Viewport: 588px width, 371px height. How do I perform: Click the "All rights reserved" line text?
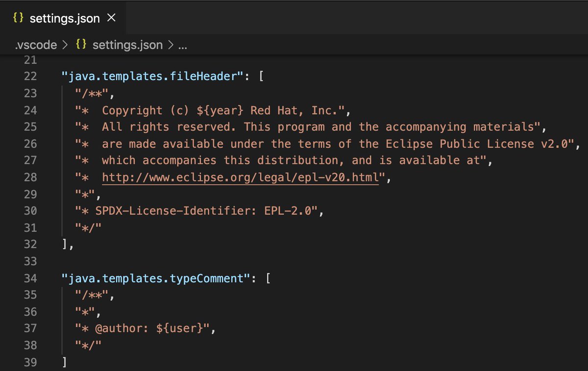(310, 127)
